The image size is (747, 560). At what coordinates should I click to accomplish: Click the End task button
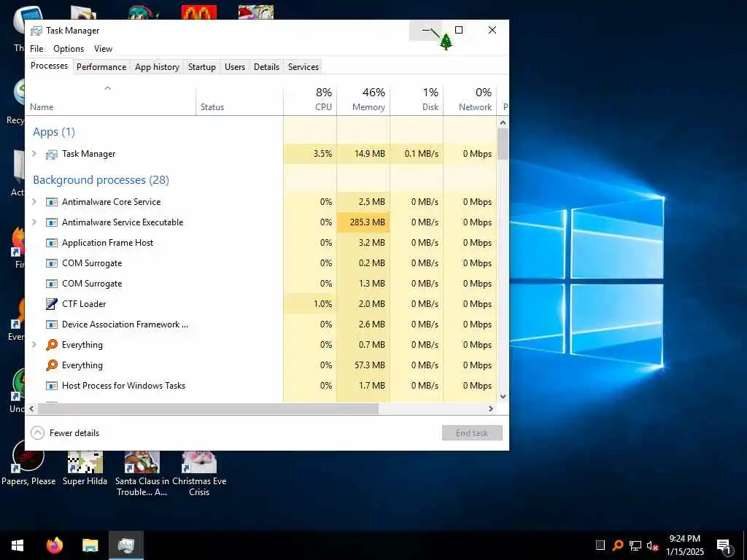[x=472, y=433]
